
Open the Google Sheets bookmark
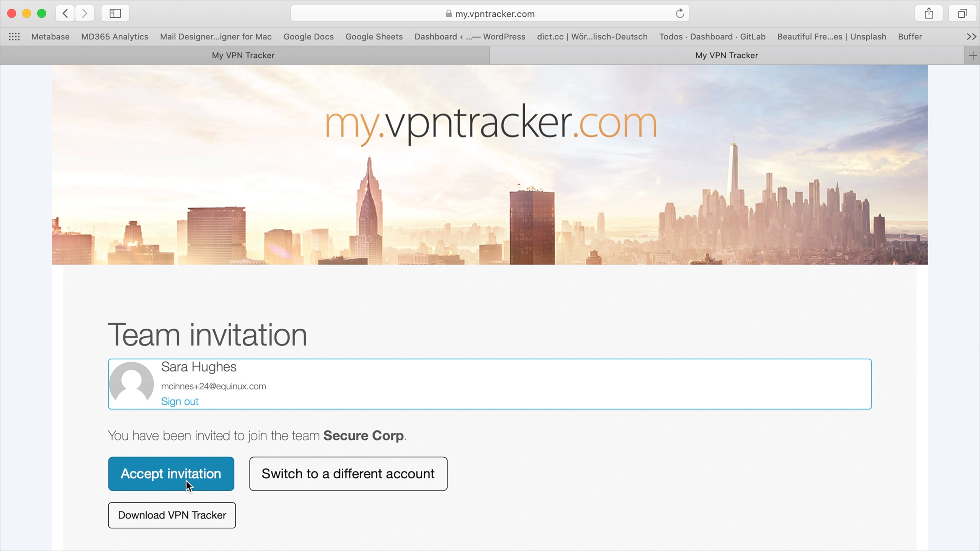pyautogui.click(x=374, y=37)
